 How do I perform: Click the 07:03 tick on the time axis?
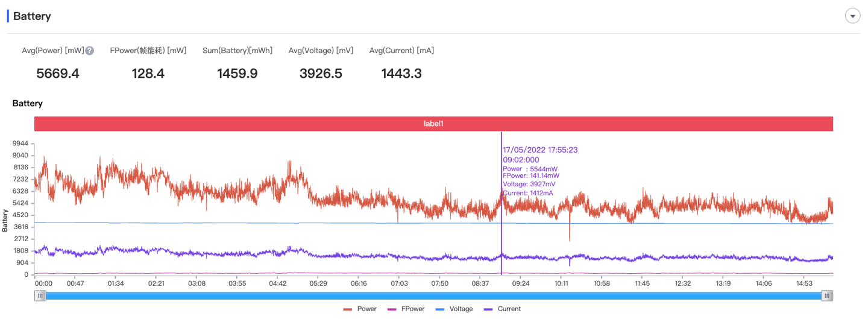399,283
